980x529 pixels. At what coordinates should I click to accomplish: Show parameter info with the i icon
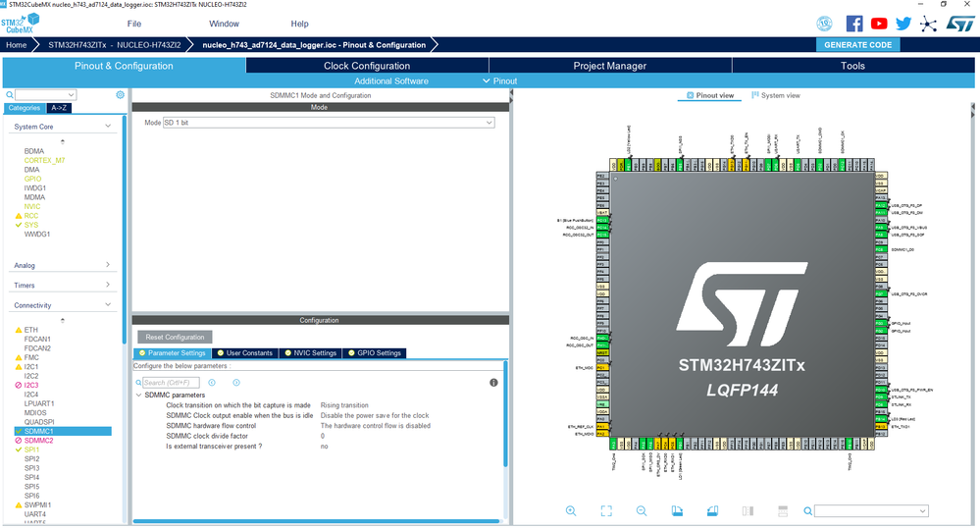click(493, 383)
